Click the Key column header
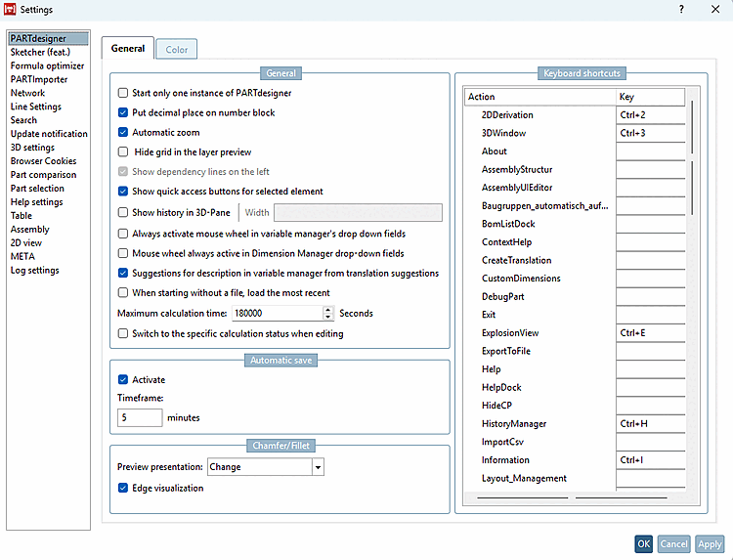 (651, 97)
